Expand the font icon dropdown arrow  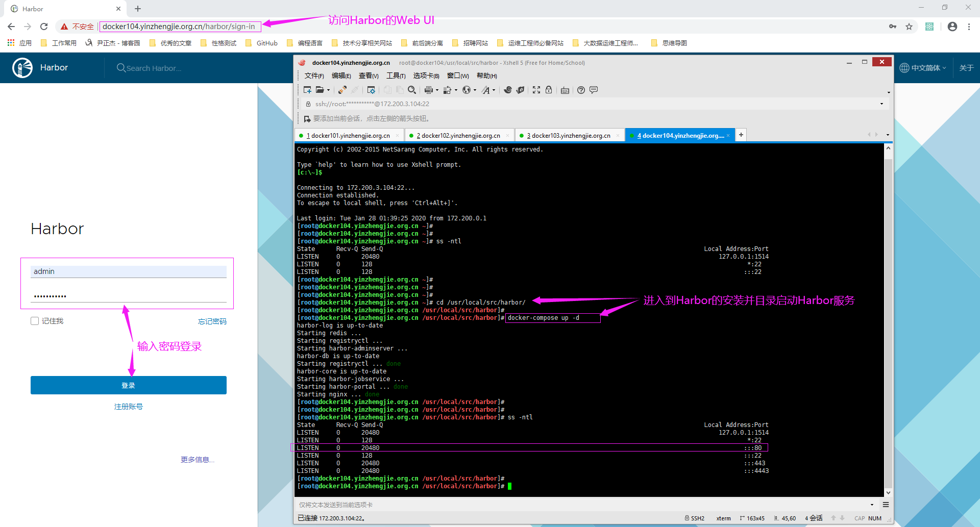coord(494,90)
